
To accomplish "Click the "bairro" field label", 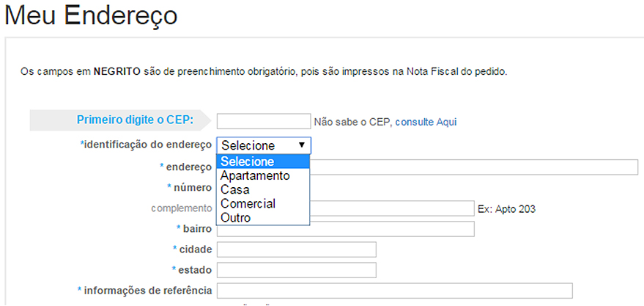I will (196, 229).
